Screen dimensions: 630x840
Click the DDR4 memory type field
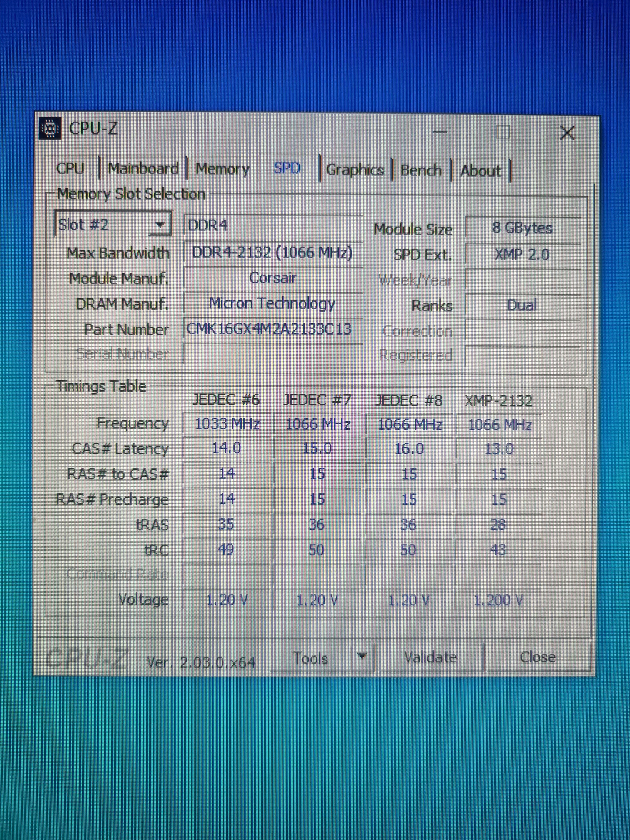tap(273, 225)
